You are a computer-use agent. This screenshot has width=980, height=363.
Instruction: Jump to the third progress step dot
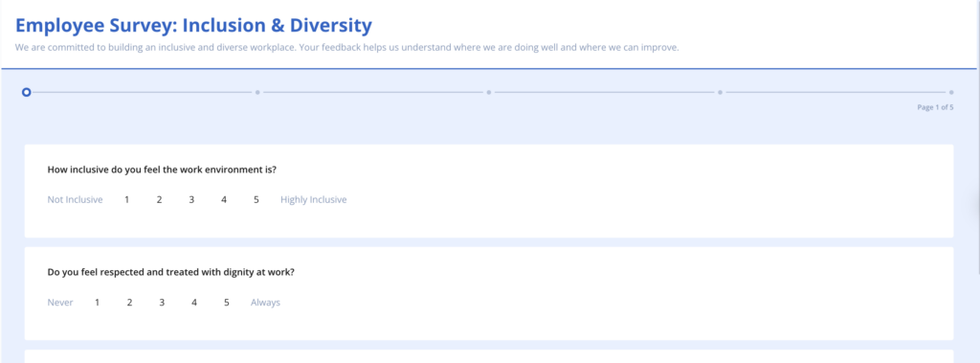(x=489, y=92)
